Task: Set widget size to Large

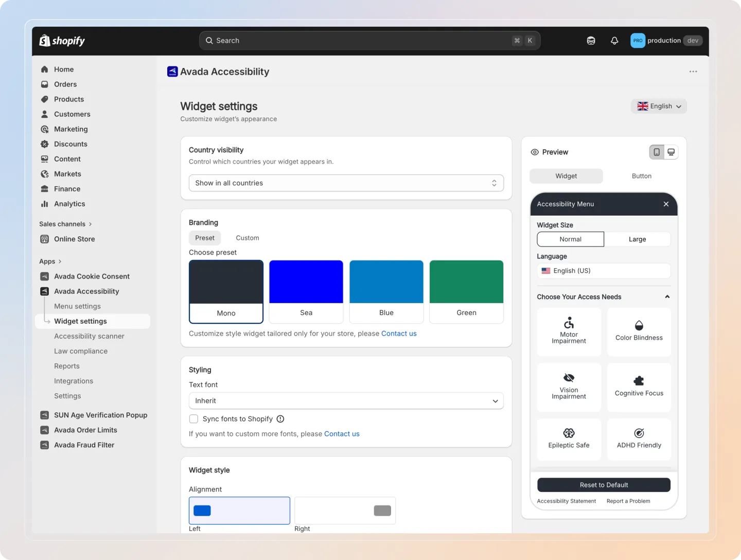Action: coord(637,239)
